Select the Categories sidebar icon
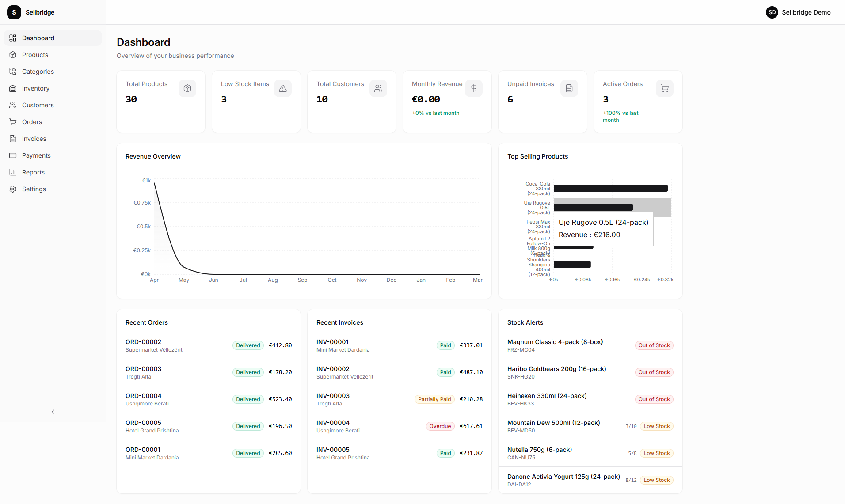Image resolution: width=845 pixels, height=504 pixels. (13, 72)
